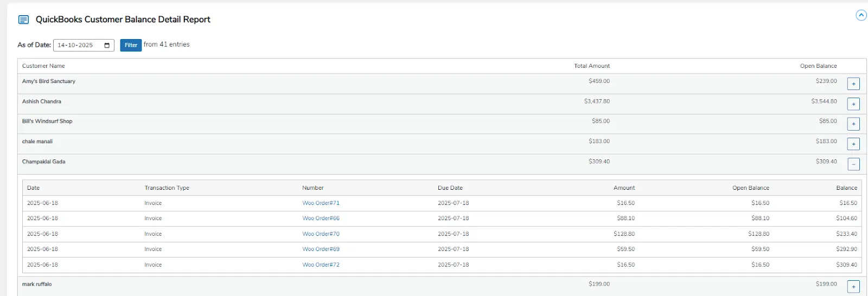The height and width of the screenshot is (296, 868).
Task: Open Woo Order#71 invoice link
Action: click(321, 203)
